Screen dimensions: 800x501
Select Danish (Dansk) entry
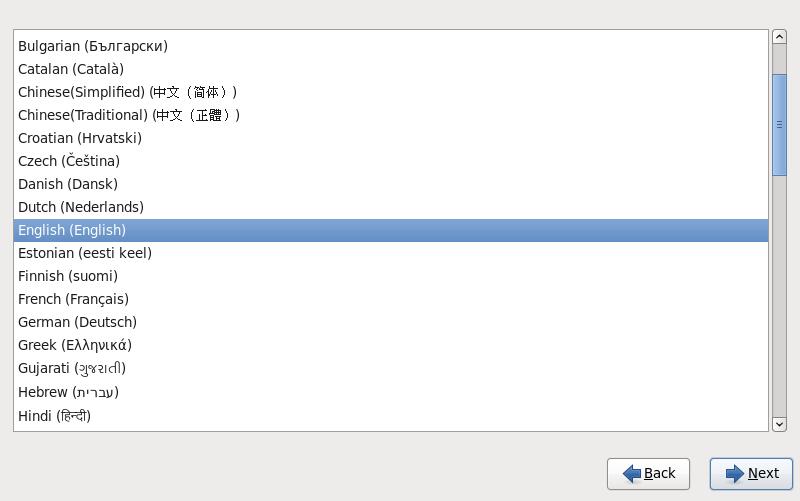pos(68,184)
